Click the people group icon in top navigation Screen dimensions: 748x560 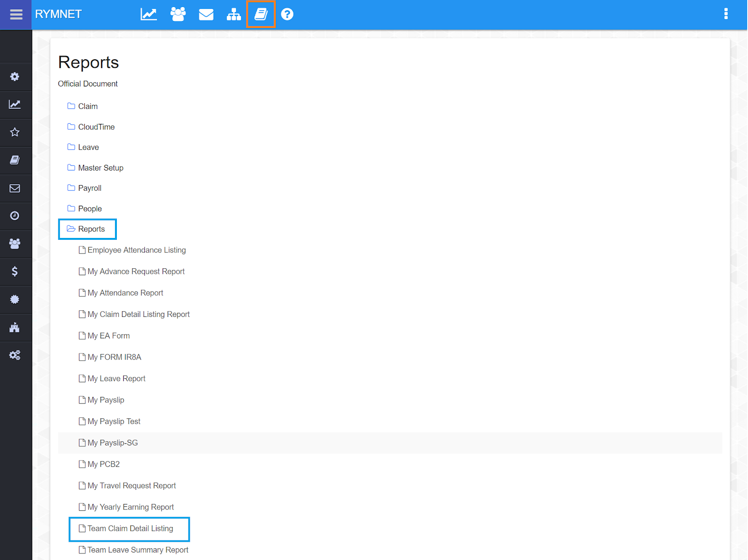point(178,14)
